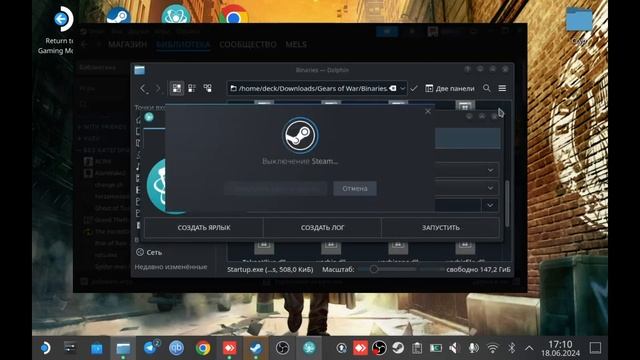640x360 pixels.
Task: Switch Dolphin to details tree view
Action: tap(208, 88)
